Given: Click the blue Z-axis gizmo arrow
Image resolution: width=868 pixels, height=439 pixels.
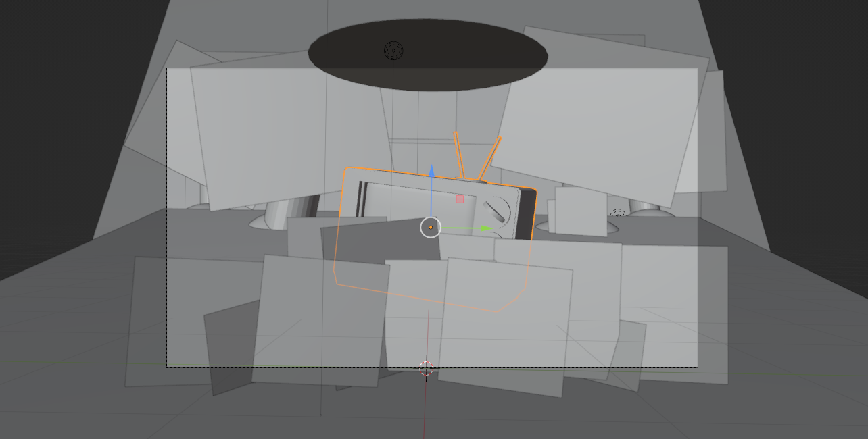Looking at the screenshot, I should (x=431, y=170).
